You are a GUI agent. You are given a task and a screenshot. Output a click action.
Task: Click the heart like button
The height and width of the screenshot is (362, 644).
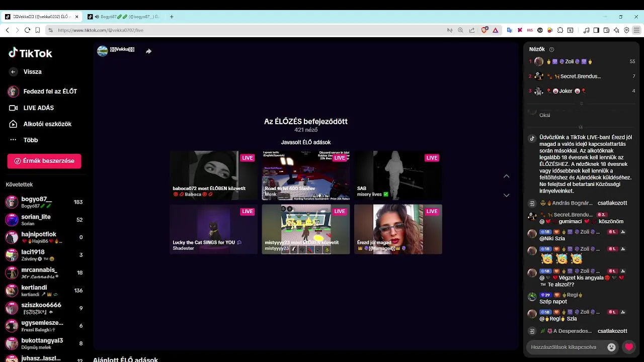(629, 347)
